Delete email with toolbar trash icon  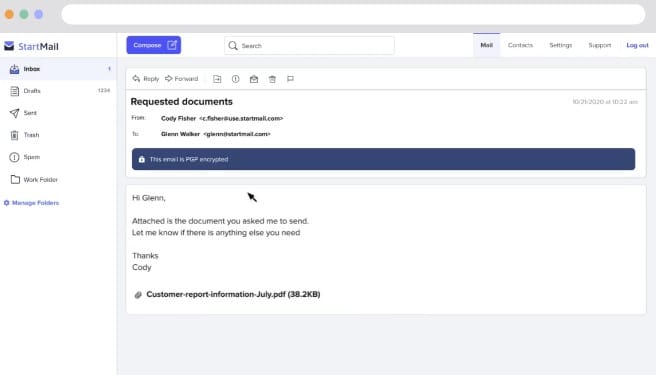(272, 79)
